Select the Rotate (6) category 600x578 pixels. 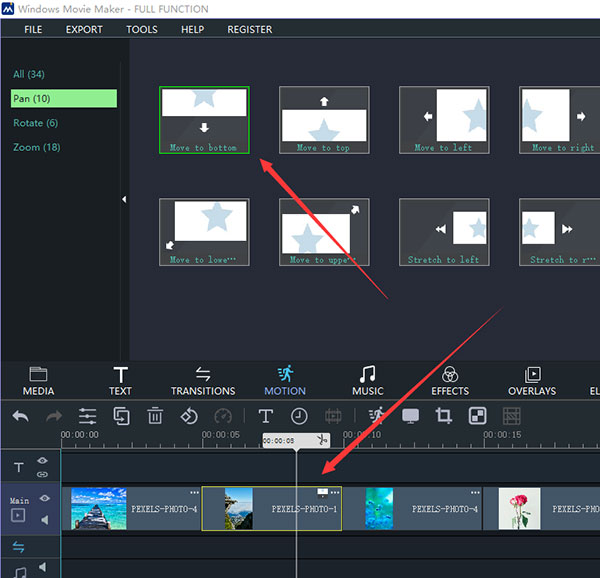36,123
